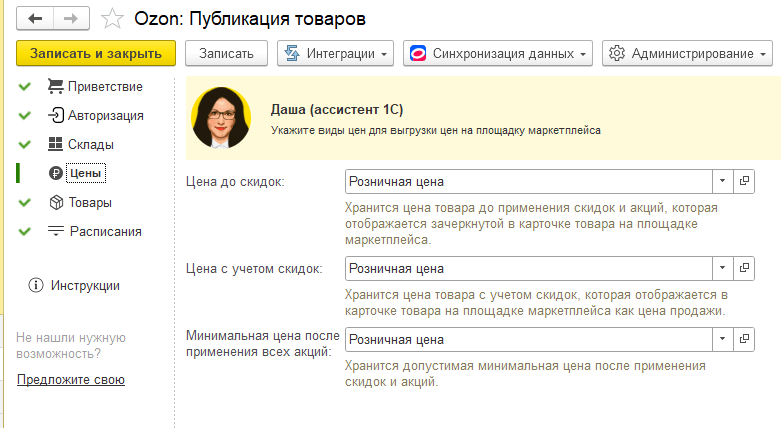Expand the Цена до скидок dropdown arrow
Screen dimensions: 781x428
pyautogui.click(x=722, y=181)
